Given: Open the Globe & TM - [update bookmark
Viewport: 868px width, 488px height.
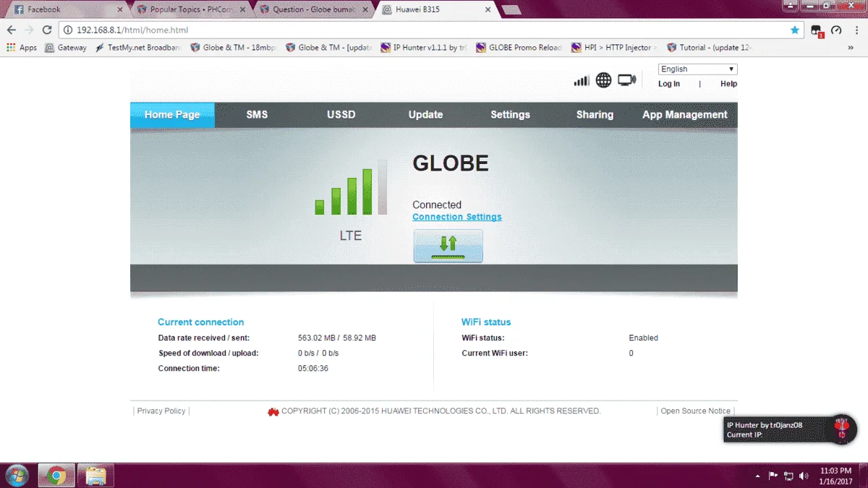Looking at the screenshot, I should coord(328,48).
